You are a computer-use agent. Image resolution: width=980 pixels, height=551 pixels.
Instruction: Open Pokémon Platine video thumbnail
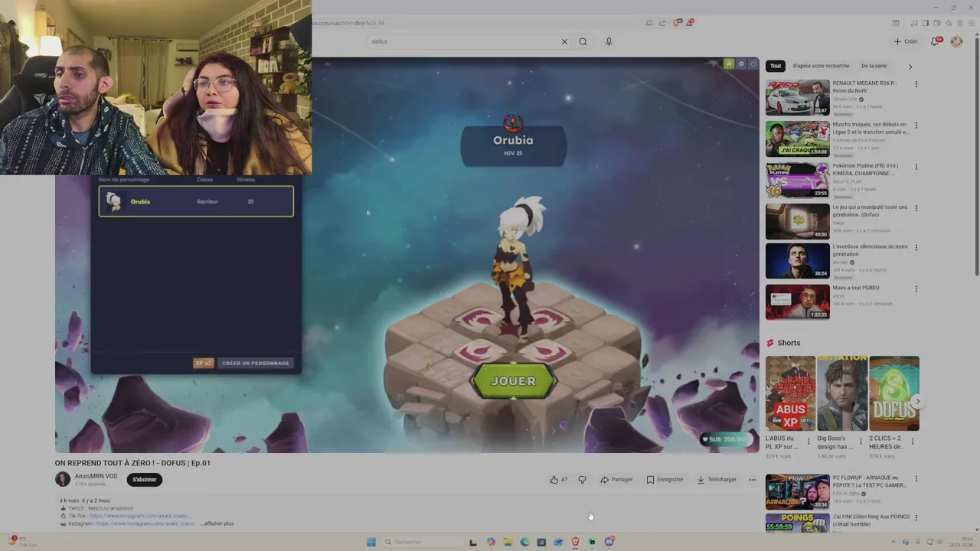[797, 180]
